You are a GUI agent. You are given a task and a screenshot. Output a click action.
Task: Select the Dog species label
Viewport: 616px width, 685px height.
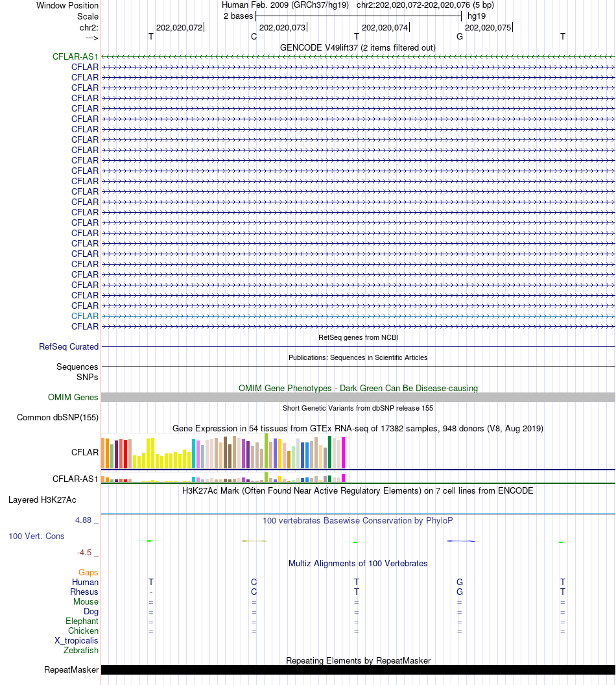(x=91, y=611)
